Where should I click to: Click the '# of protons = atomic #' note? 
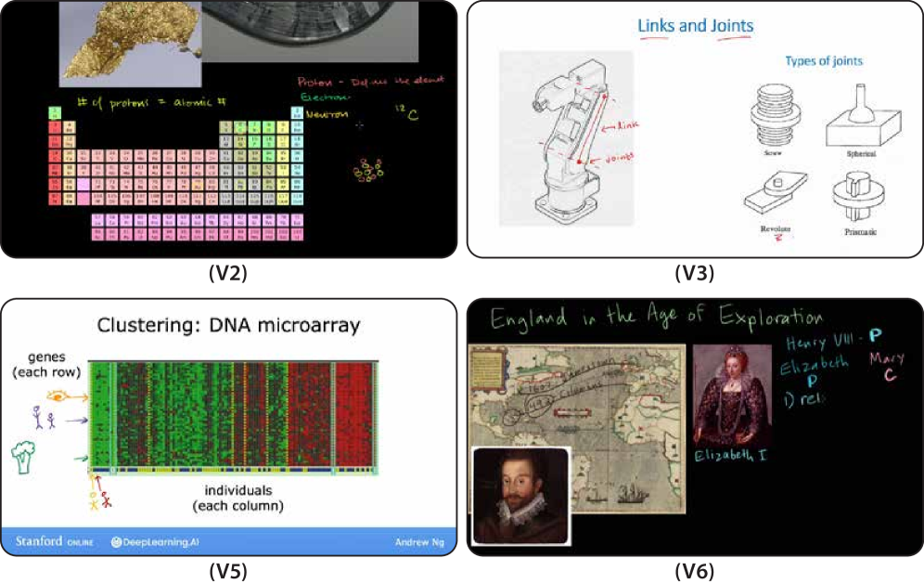tap(151, 102)
